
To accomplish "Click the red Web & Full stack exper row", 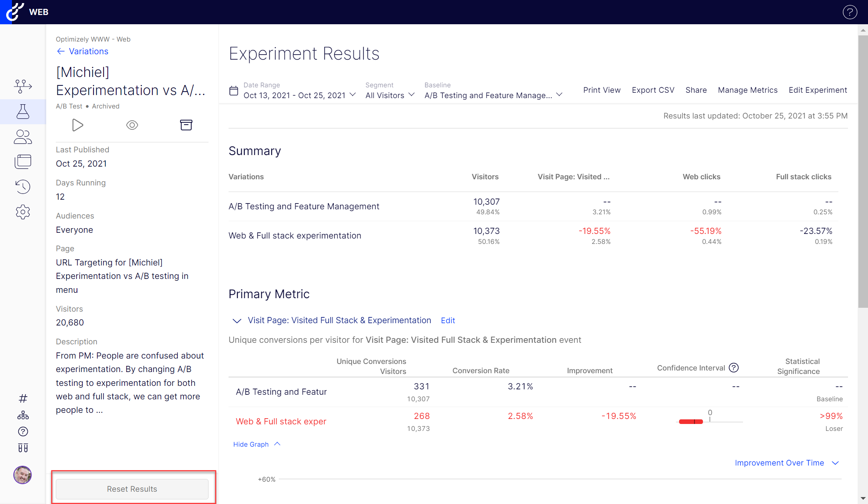I will click(x=538, y=422).
